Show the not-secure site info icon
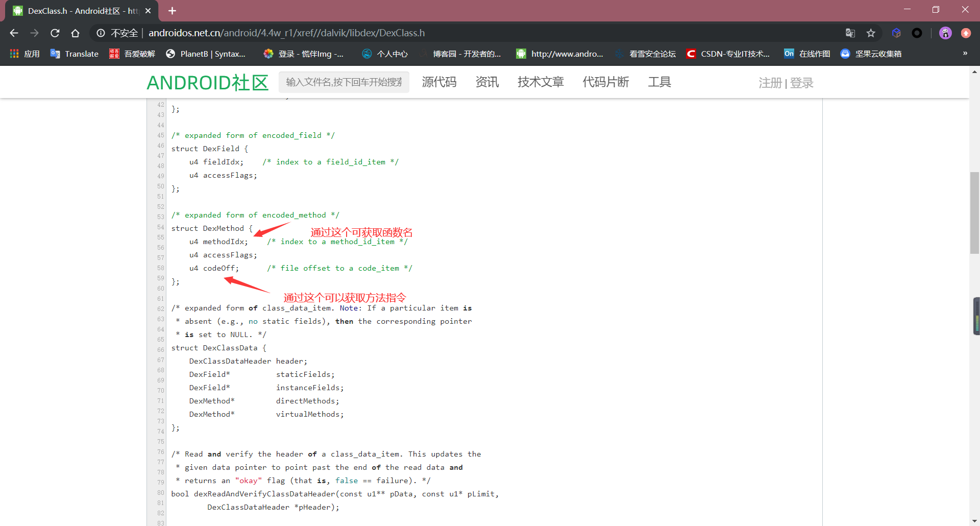The width and height of the screenshot is (980, 526). click(x=101, y=33)
